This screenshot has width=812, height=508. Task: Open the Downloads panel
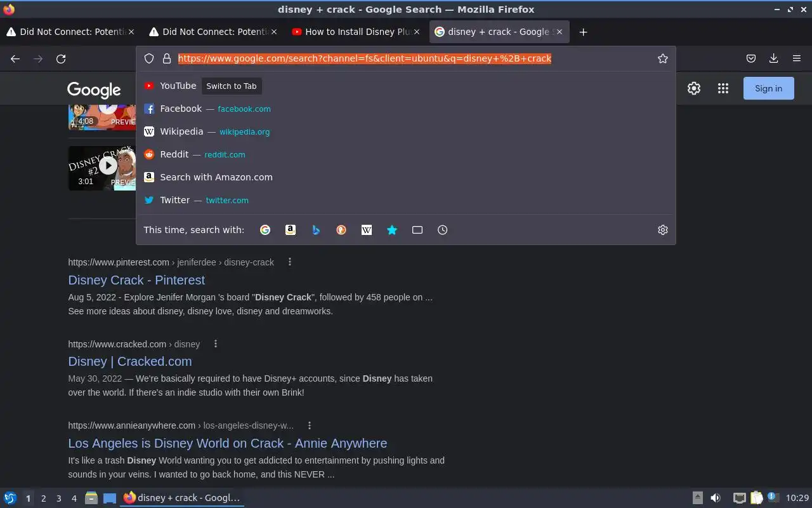[774, 58]
